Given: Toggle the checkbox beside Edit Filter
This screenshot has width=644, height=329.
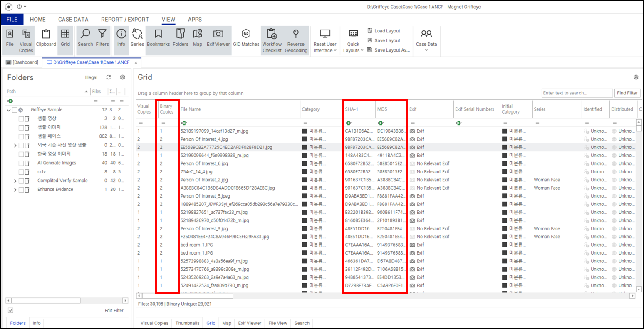Looking at the screenshot, I should point(10,310).
